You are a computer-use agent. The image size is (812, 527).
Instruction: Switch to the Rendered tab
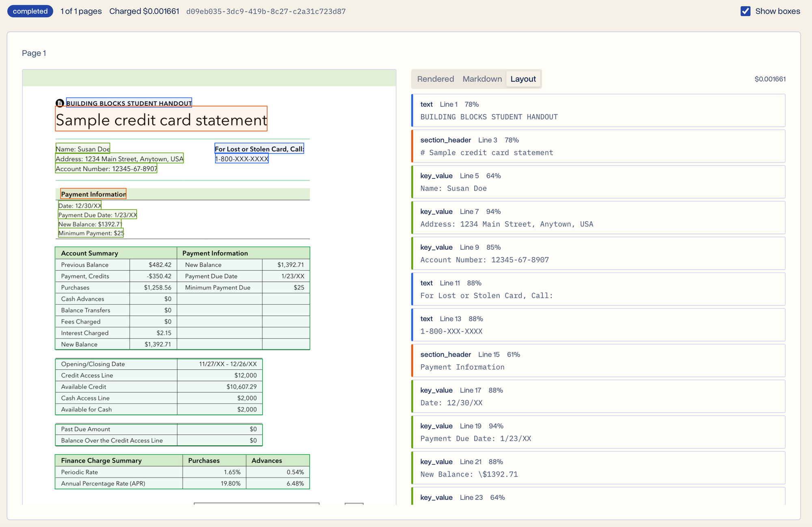coord(435,79)
